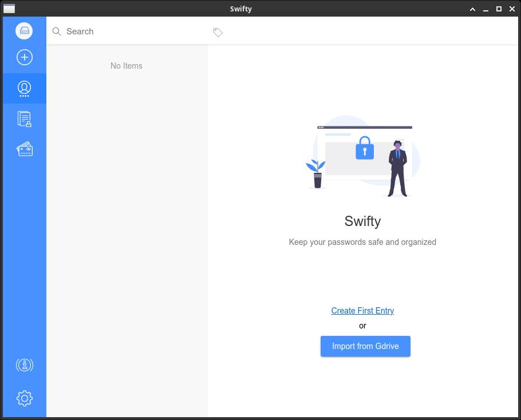
Task: Click the Import from Gdrive button
Action: (365, 346)
